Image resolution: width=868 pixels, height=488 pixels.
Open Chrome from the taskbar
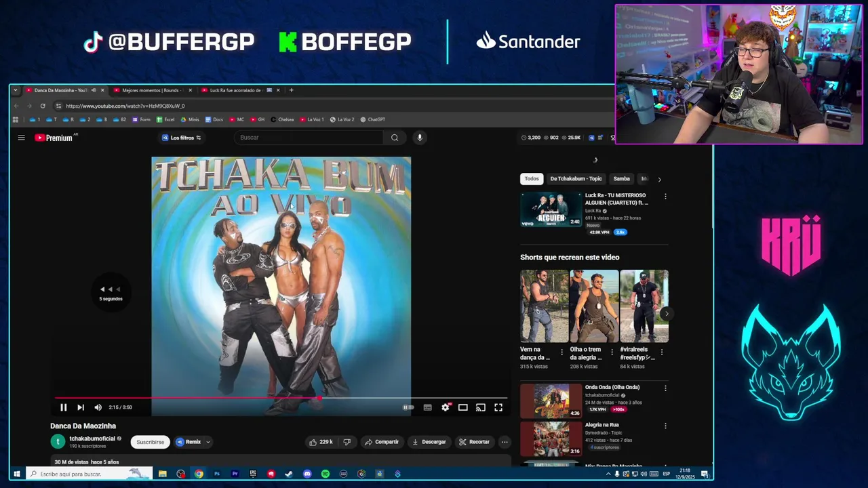tap(199, 474)
